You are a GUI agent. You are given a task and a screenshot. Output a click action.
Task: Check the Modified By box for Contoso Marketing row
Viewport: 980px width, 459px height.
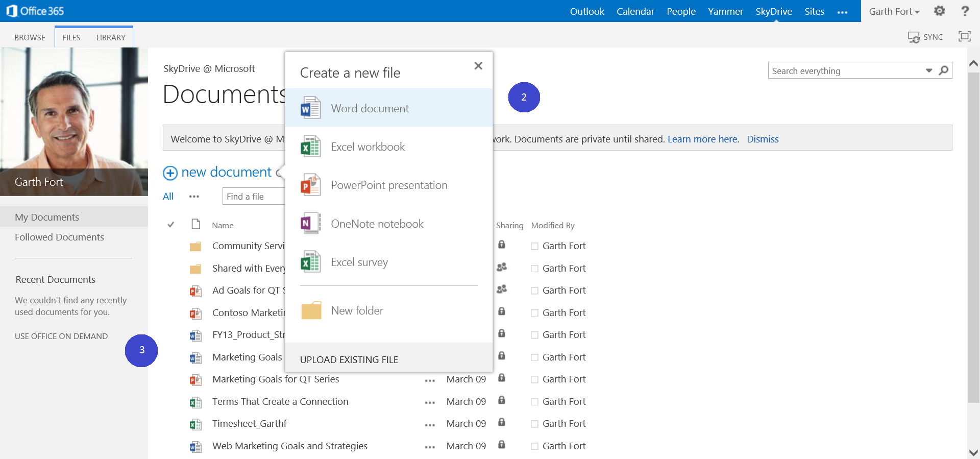click(534, 313)
